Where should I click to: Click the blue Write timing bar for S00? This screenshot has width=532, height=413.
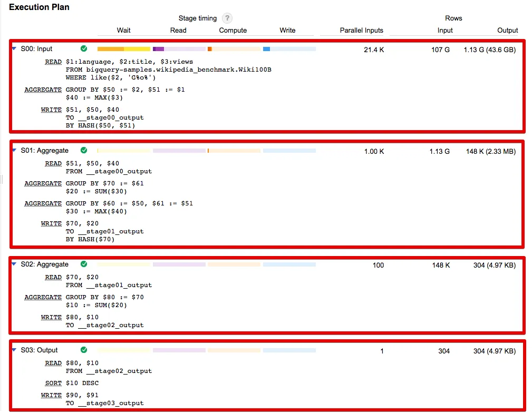266,49
